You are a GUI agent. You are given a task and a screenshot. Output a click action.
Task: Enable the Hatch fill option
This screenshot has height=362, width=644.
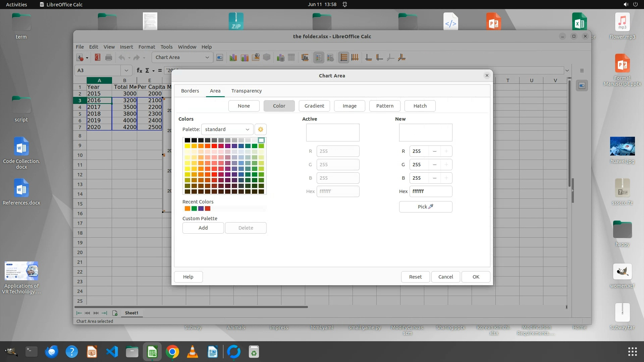pyautogui.click(x=420, y=106)
